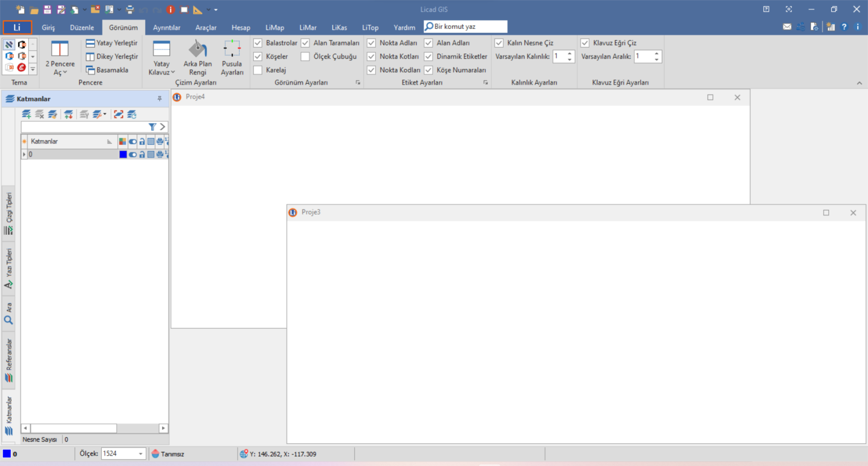Toggle Kalın Nesne Çiz checkbox

499,43
